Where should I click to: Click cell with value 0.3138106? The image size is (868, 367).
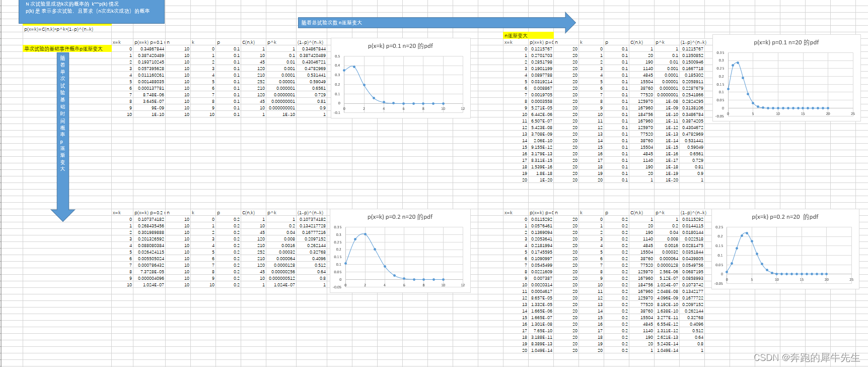(x=692, y=108)
